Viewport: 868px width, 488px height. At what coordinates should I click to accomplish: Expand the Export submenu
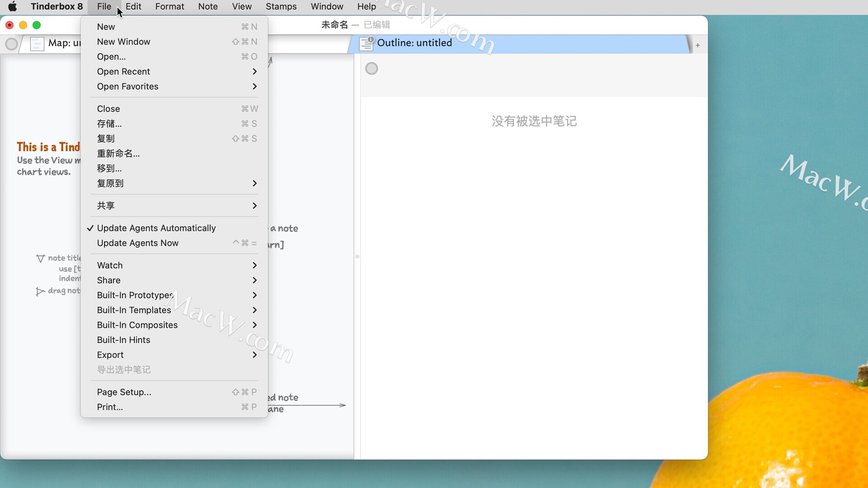[x=174, y=355]
